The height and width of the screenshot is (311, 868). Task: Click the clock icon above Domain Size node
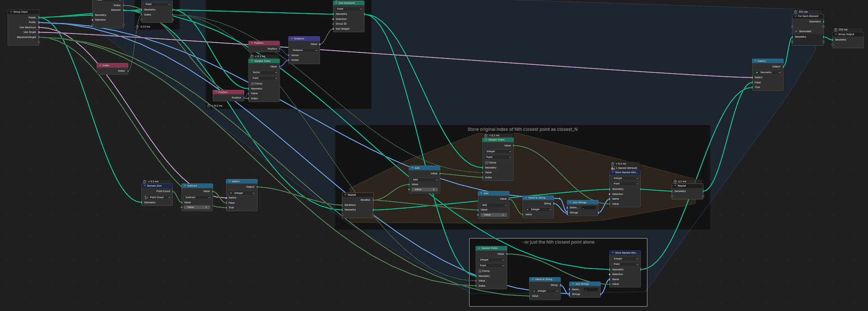pos(145,182)
